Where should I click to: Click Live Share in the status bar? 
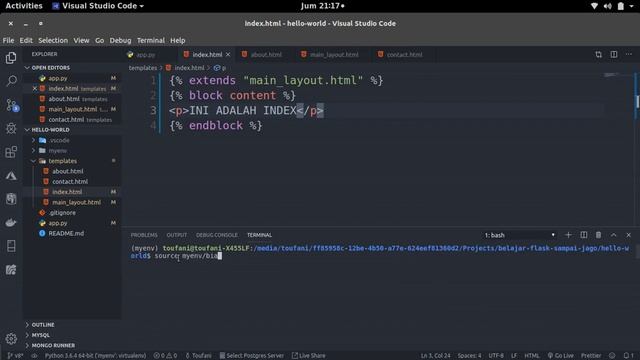(309, 356)
